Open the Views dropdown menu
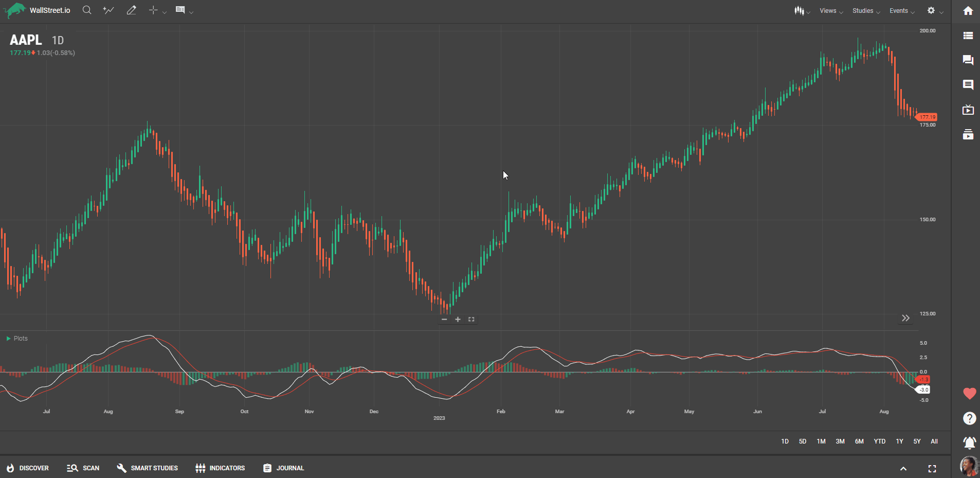Viewport: 980px width, 478px height. click(830, 11)
